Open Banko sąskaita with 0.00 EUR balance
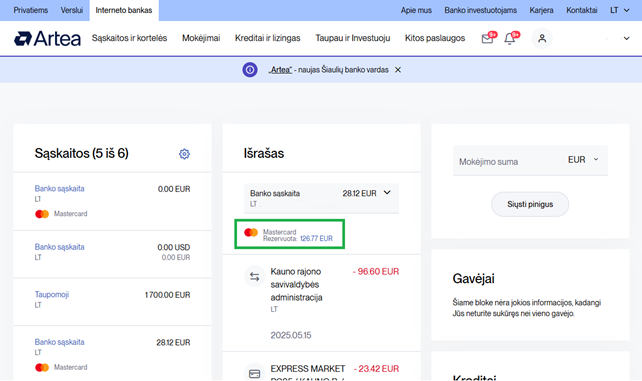The height and width of the screenshot is (381, 642). (59, 189)
